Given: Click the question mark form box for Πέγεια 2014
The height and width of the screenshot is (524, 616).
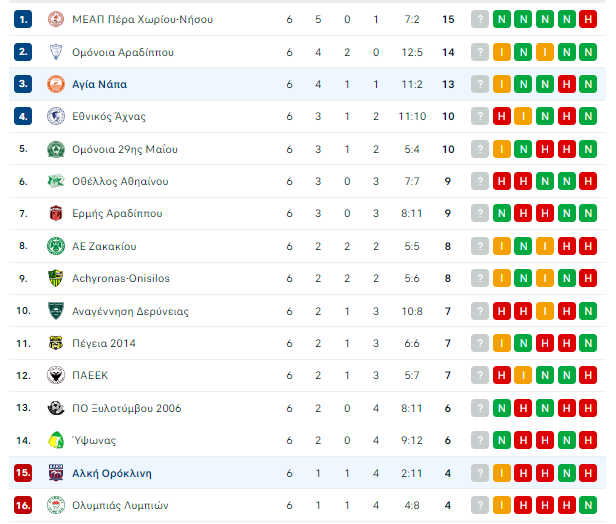Looking at the screenshot, I should tap(480, 343).
